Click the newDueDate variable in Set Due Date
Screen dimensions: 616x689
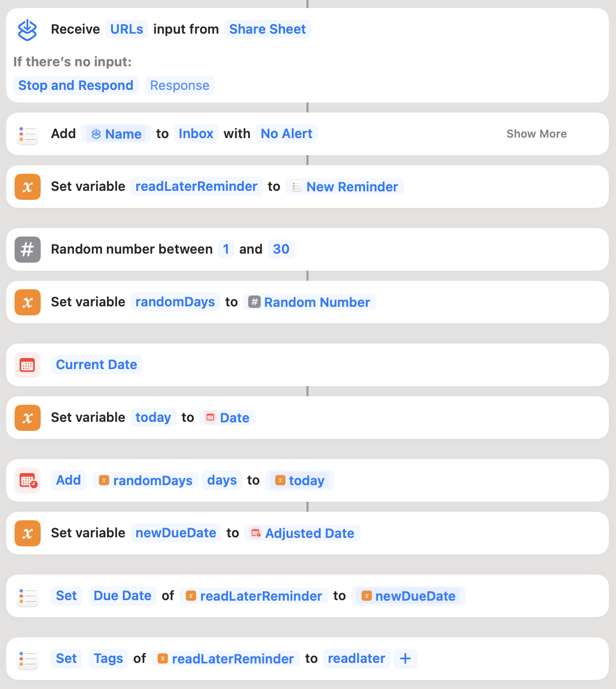408,596
